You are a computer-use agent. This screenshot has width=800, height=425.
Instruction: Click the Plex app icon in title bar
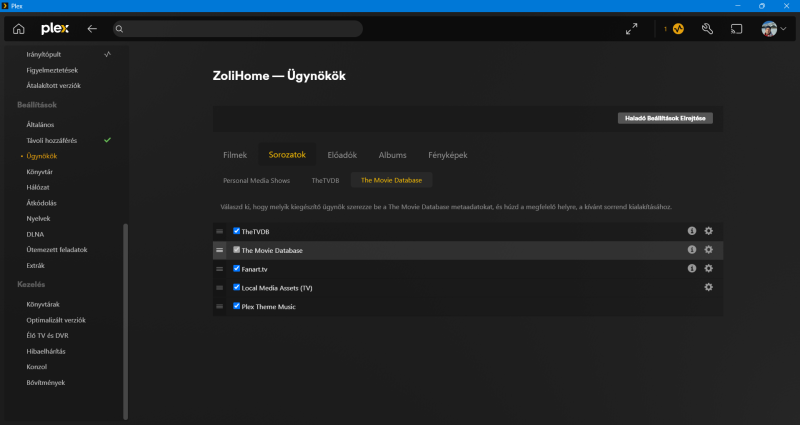point(5,6)
